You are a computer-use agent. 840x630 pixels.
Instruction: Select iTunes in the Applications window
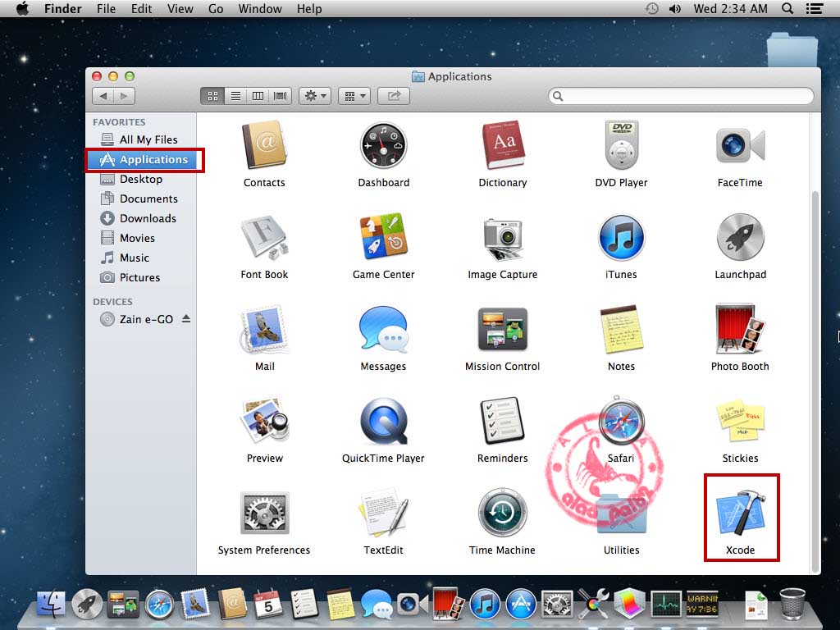622,238
